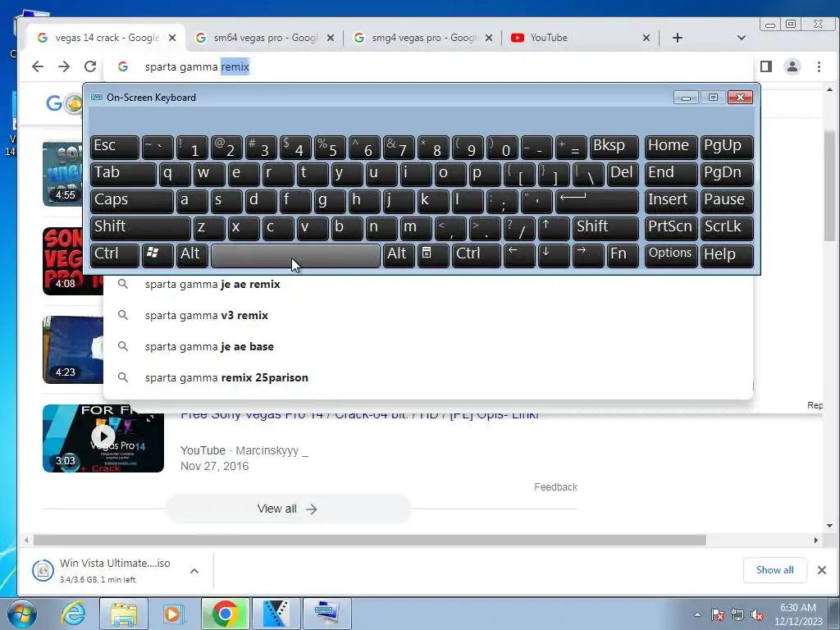
Task: Toggle ScrLk key on On-Screen Keyboard
Action: [727, 228]
